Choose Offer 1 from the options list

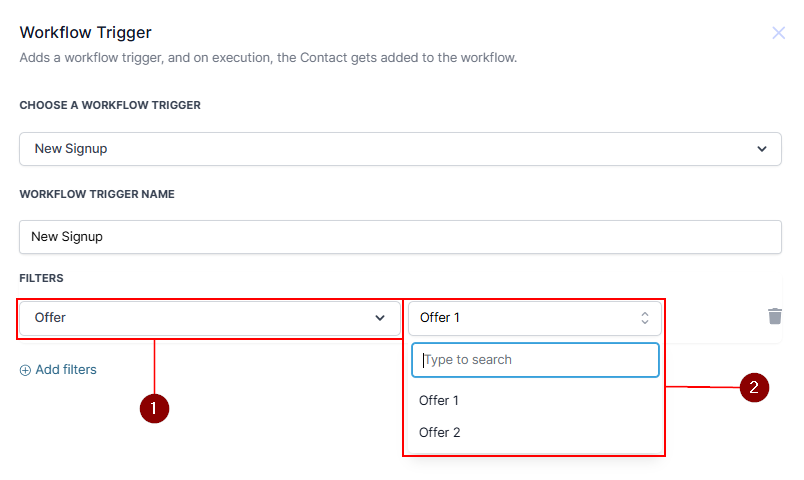tap(439, 400)
